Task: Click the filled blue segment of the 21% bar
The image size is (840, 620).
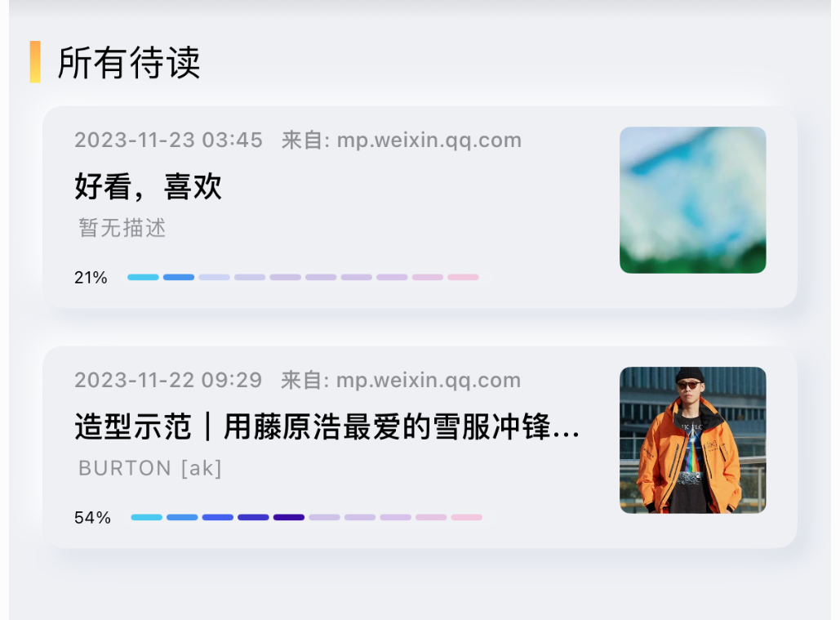Action: point(179,277)
